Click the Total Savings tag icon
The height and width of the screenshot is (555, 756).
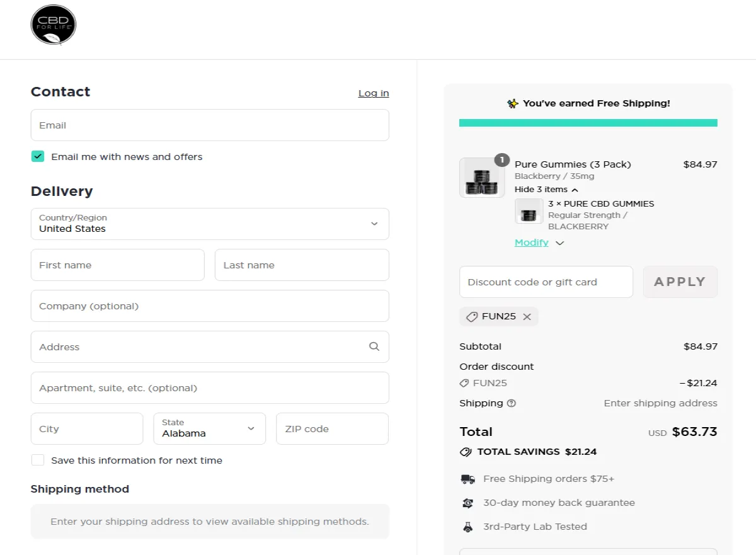click(x=466, y=452)
